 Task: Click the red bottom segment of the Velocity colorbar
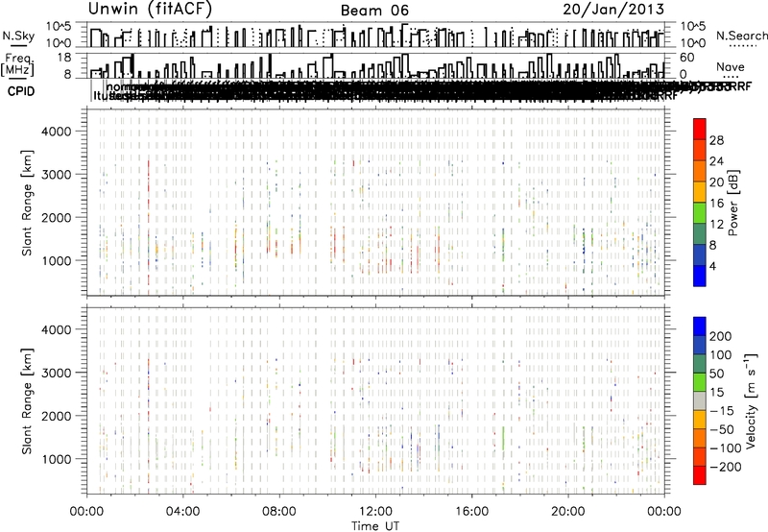click(x=700, y=475)
